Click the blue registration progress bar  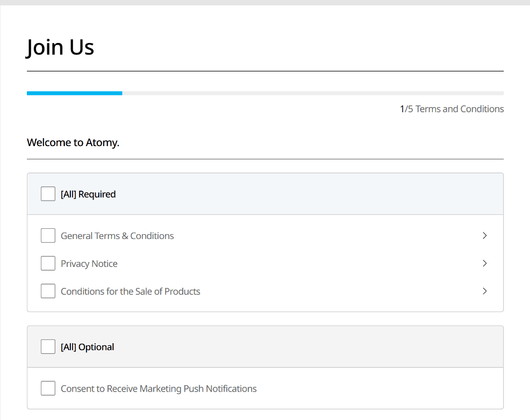click(74, 93)
